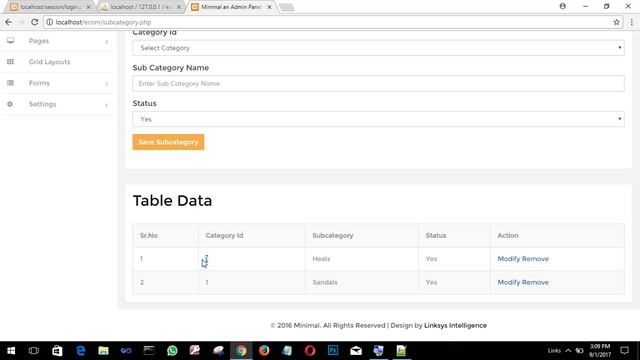Open Firefox from the taskbar
The height and width of the screenshot is (360, 640).
(x=264, y=351)
